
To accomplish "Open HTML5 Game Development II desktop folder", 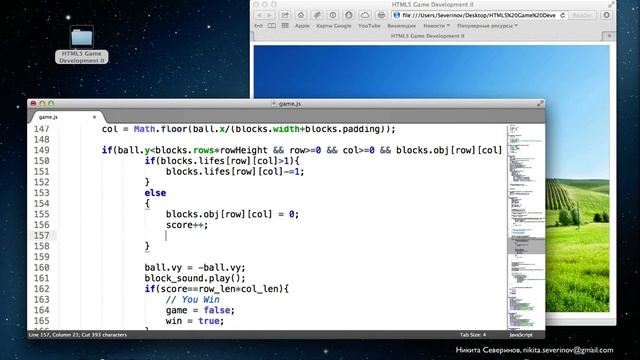I will pyautogui.click(x=82, y=44).
